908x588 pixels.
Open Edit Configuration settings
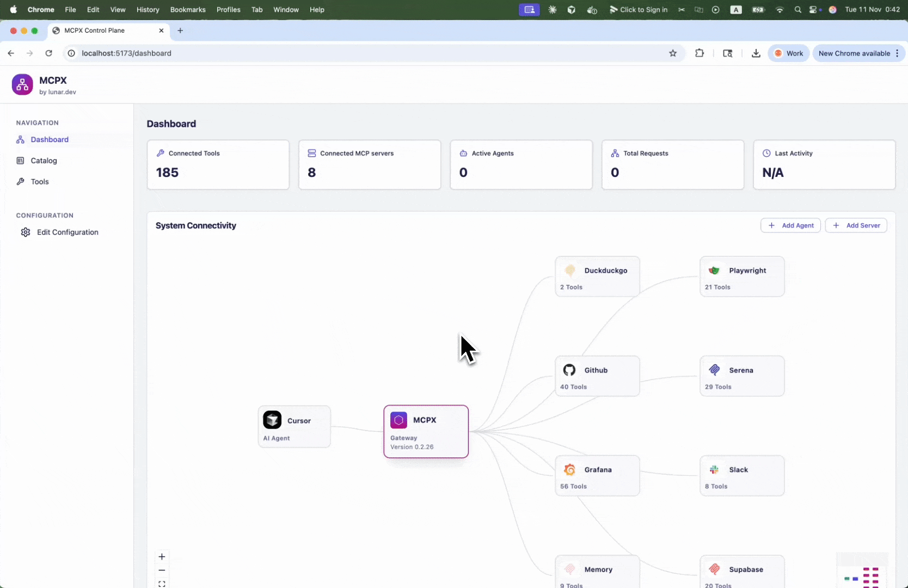(x=68, y=232)
